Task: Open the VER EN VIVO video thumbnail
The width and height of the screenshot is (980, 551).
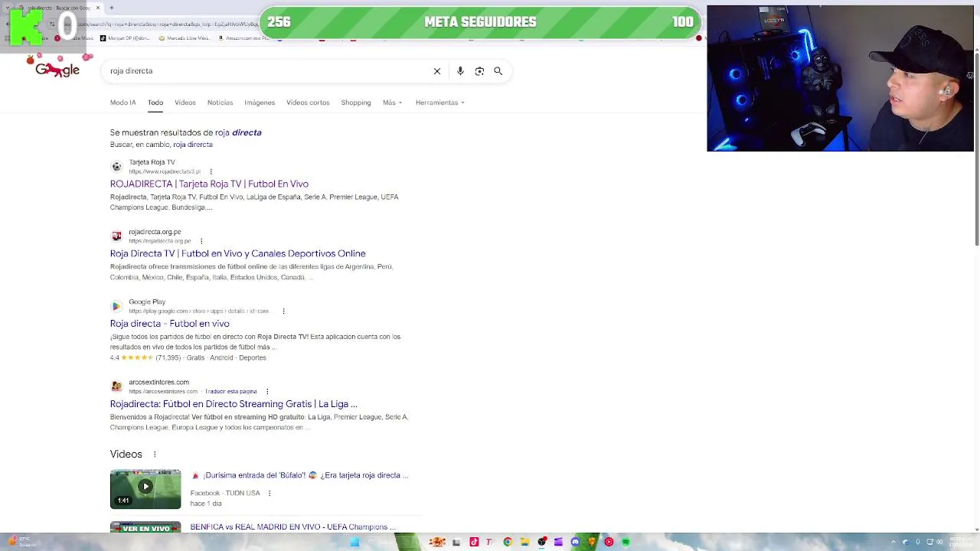Action: tap(145, 527)
